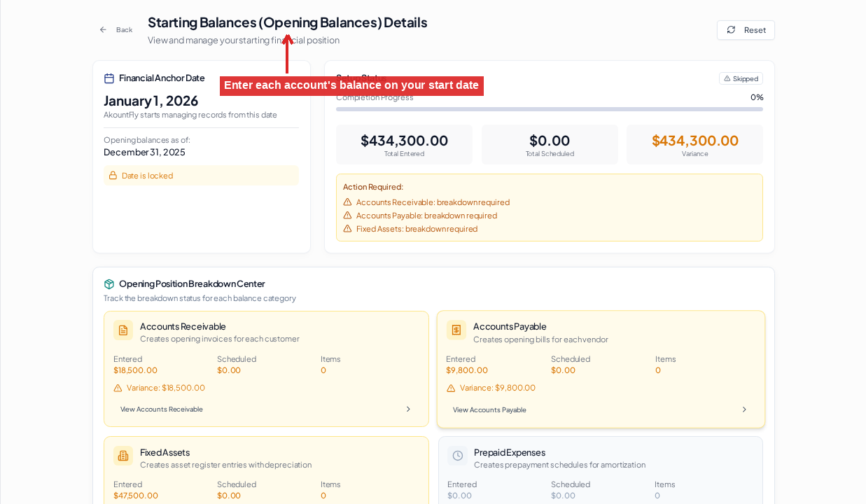Click the cube icon beside Opening Position Breakdown Center

pos(109,284)
